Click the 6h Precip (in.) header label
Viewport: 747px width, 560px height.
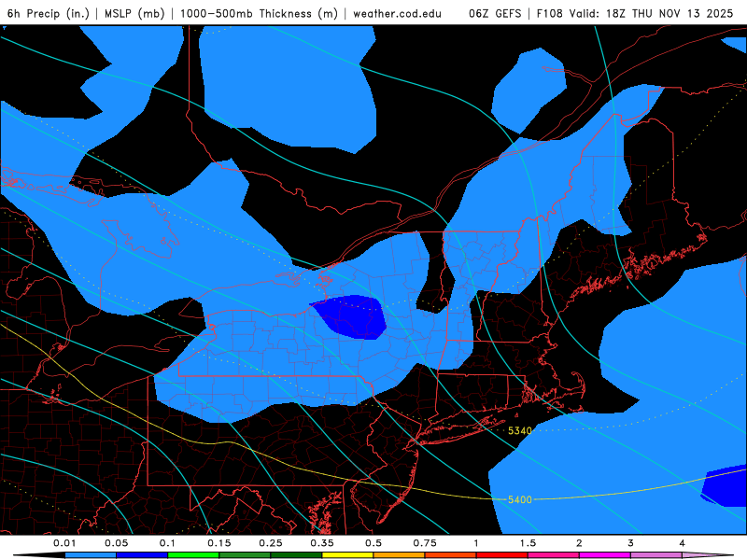(49, 13)
